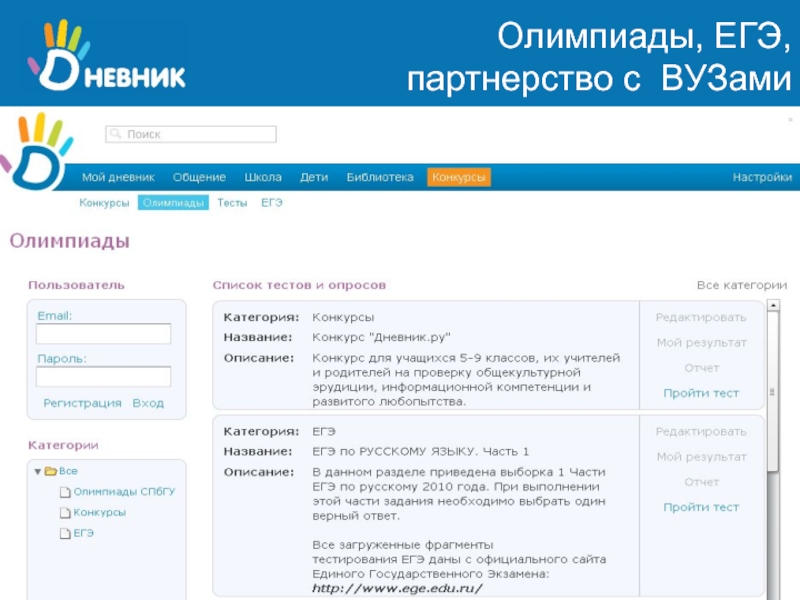Click the Дневник logo in the blue banner
The width and height of the screenshot is (800, 600).
pyautogui.click(x=106, y=55)
